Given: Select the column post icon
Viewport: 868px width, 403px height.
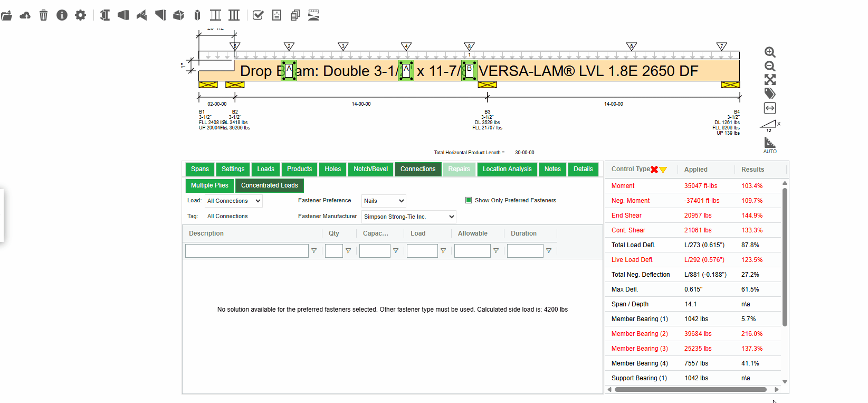Looking at the screenshot, I should (x=197, y=15).
